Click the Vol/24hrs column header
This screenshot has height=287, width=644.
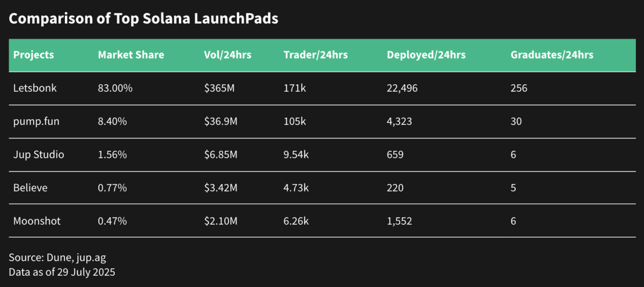coord(228,55)
